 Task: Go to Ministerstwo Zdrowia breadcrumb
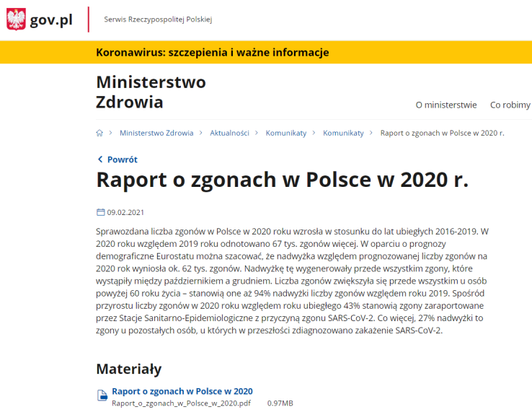click(x=156, y=133)
